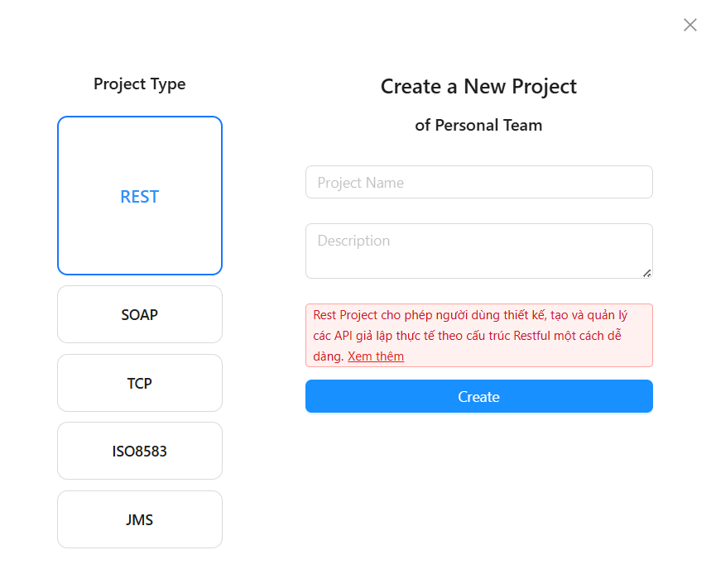Click the Rest Project info message
This screenshot has height=588, width=711.
pos(478,335)
